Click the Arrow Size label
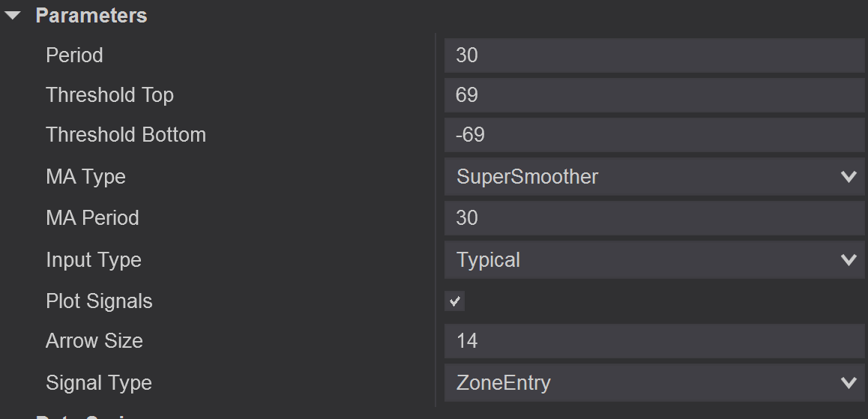 click(x=94, y=341)
